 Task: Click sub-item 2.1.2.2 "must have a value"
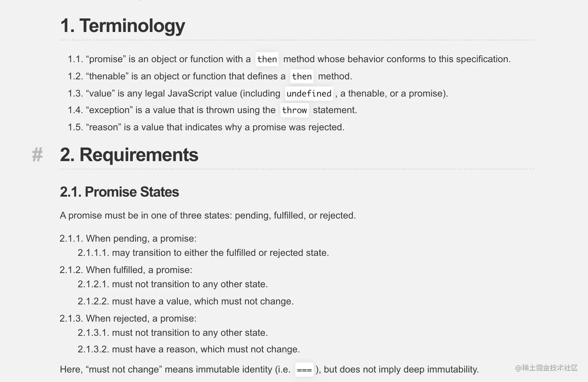pos(185,301)
